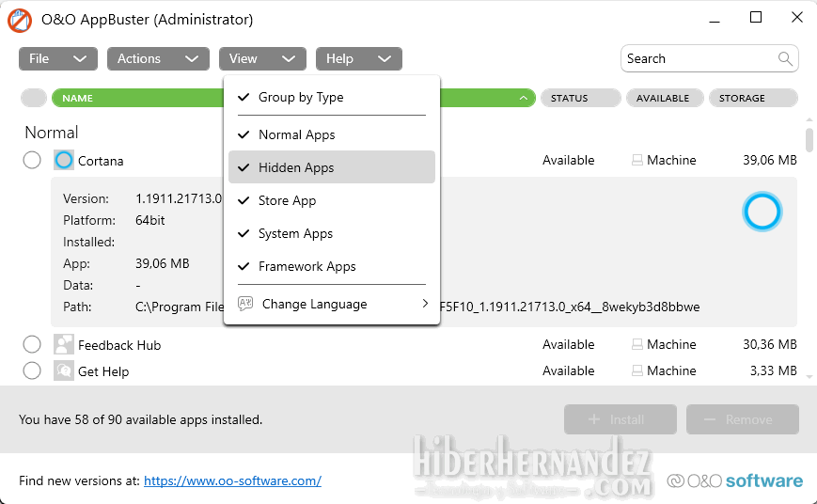
Task: Click the Available status for Get Help
Action: pos(568,370)
